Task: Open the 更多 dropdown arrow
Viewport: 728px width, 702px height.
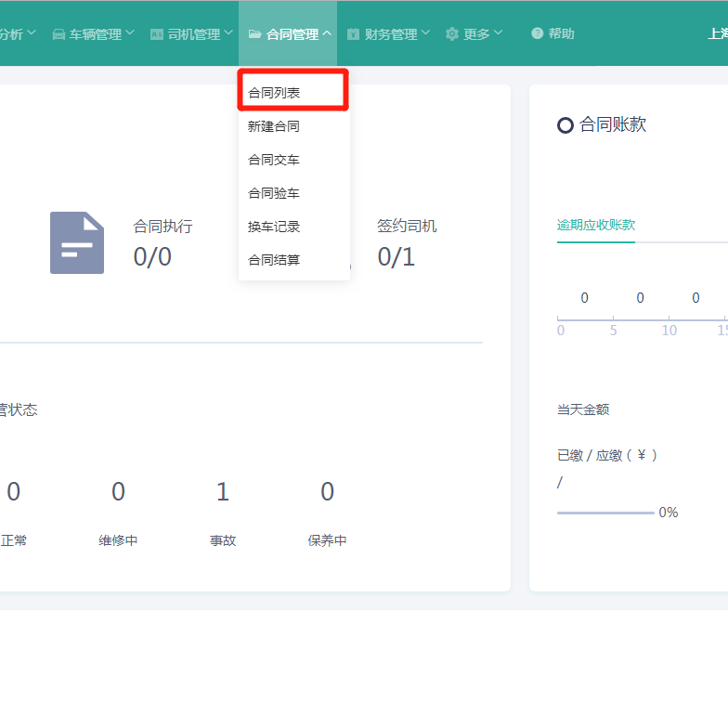Action: [x=498, y=33]
